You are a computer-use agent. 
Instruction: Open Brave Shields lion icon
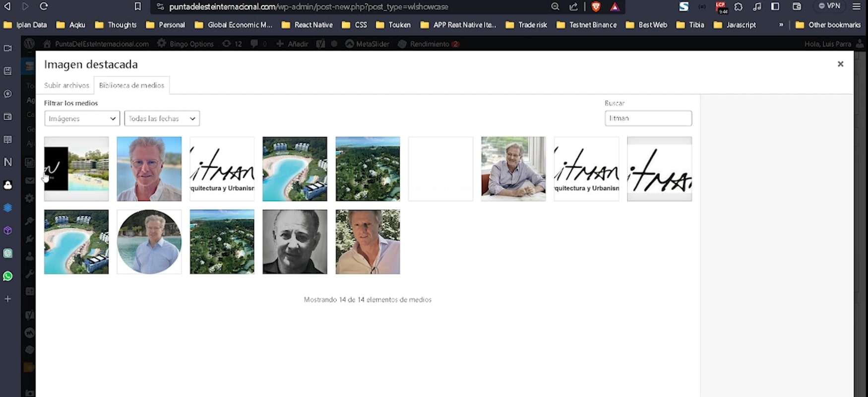tap(596, 6)
